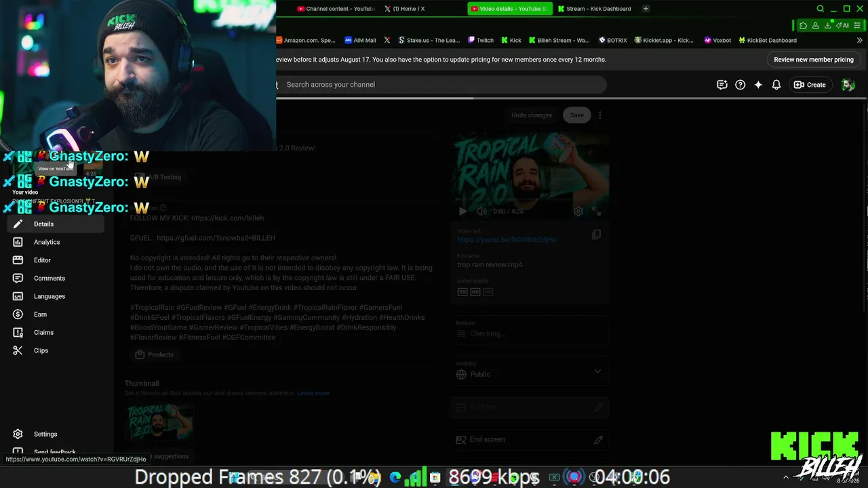Open the captions feedback icon in header
The height and width of the screenshot is (488, 868).
[722, 85]
